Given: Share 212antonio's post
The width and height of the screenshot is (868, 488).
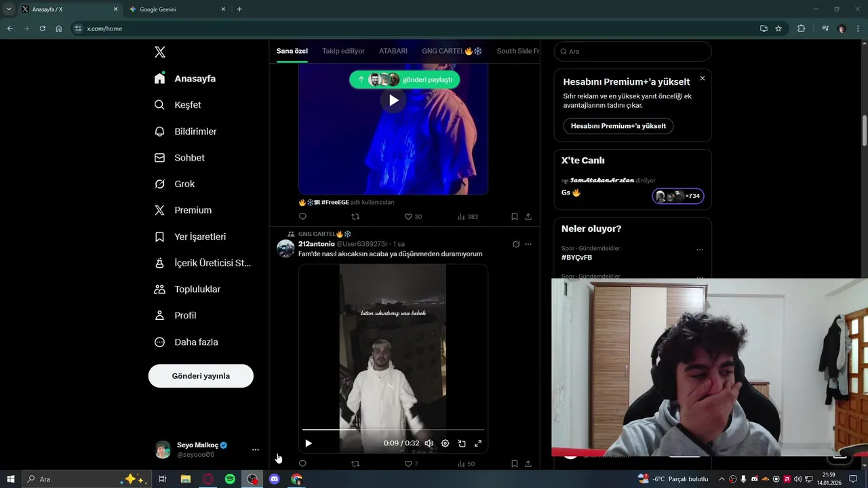Looking at the screenshot, I should (x=528, y=464).
